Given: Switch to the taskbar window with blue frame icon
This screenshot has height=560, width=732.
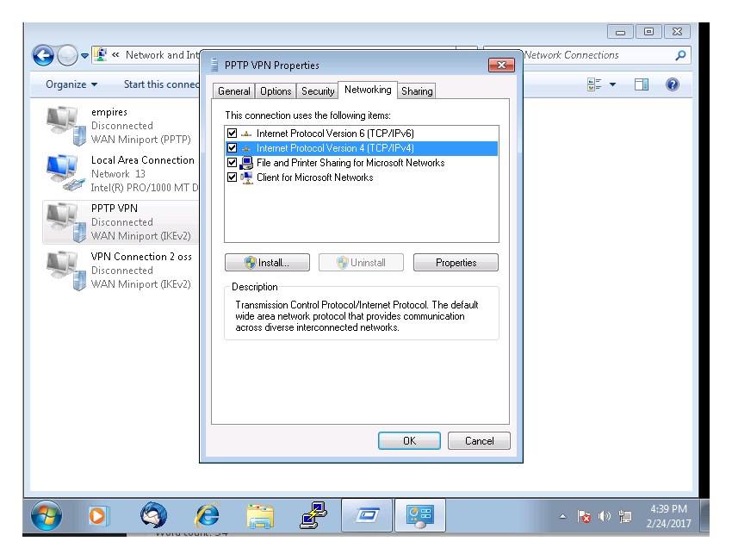Looking at the screenshot, I should coord(367,515).
